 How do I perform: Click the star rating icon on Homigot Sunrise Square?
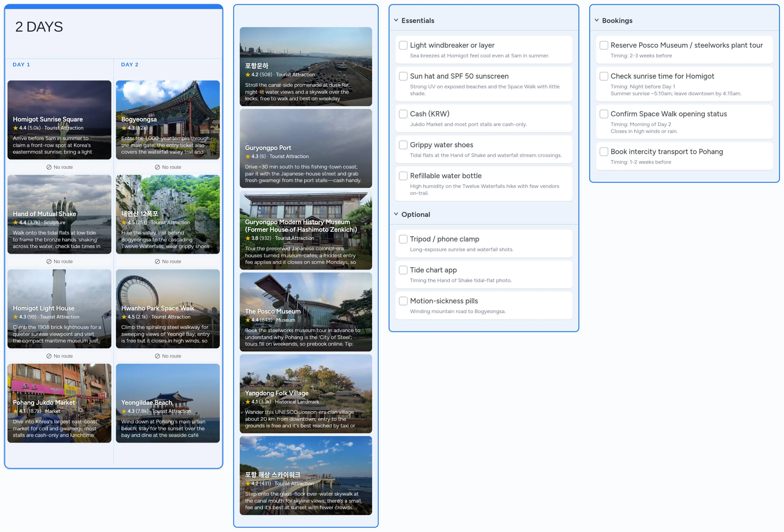pyautogui.click(x=15, y=128)
